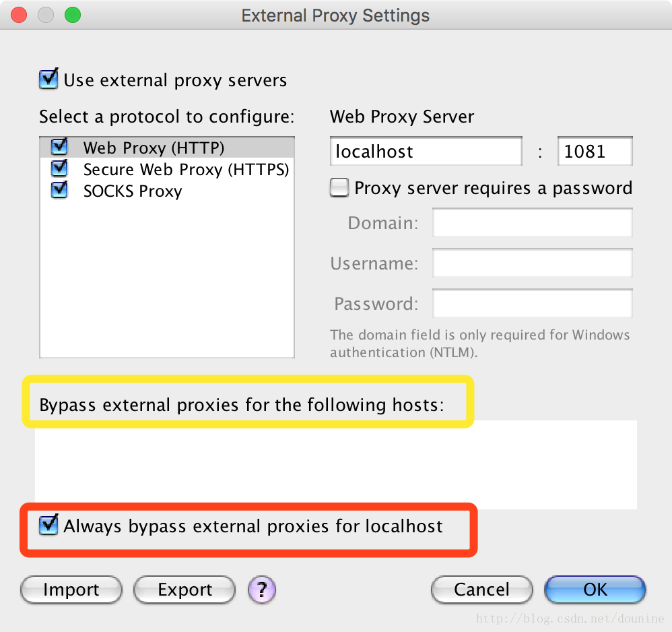Uncheck the SOCKS Proxy checkbox
This screenshot has width=672, height=632.
pos(59,190)
